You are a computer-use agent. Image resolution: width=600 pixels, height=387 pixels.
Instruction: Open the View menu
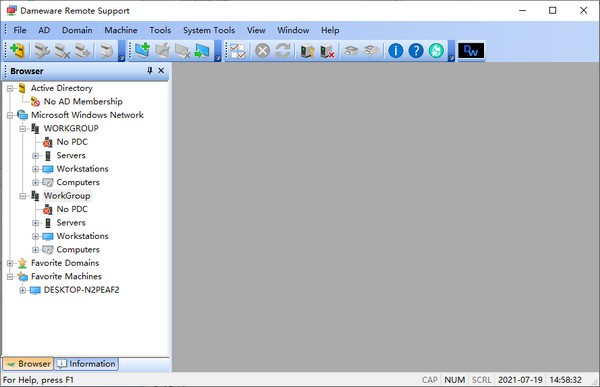click(x=256, y=30)
